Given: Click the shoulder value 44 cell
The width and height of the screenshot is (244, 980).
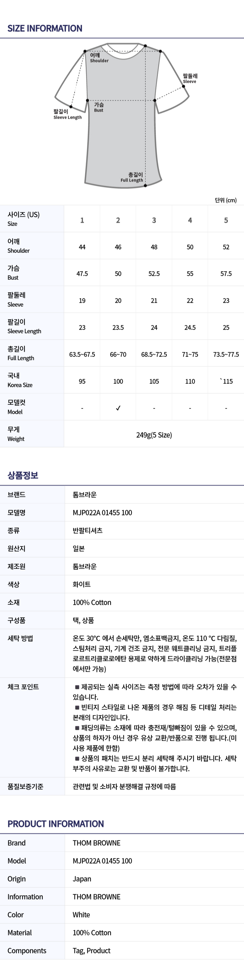Looking at the screenshot, I should (82, 247).
